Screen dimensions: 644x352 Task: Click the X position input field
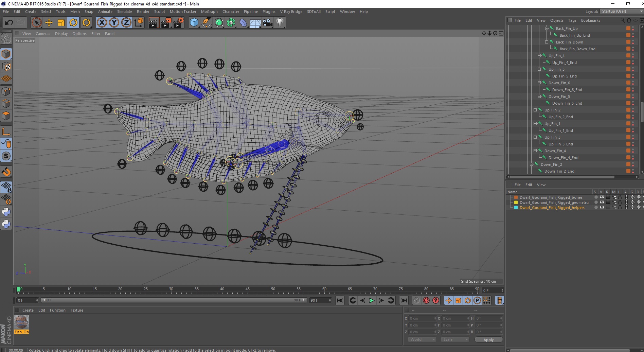[423, 318]
